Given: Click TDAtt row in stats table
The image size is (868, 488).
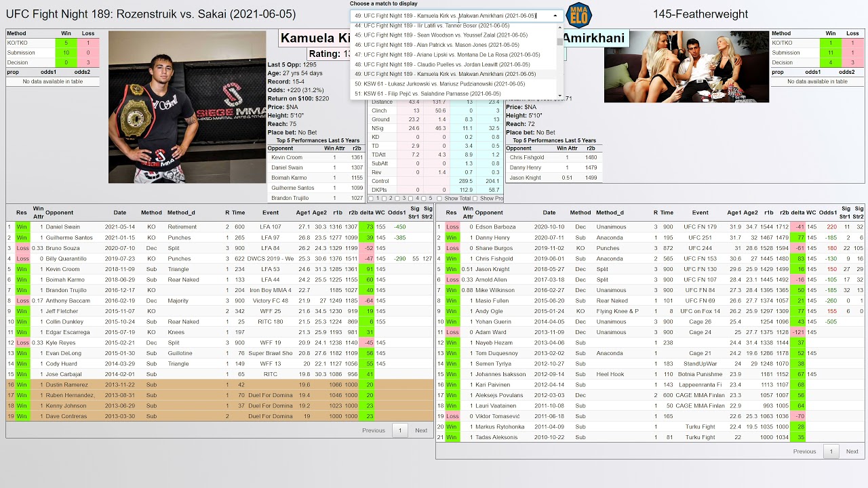Looking at the screenshot, I should [435, 155].
